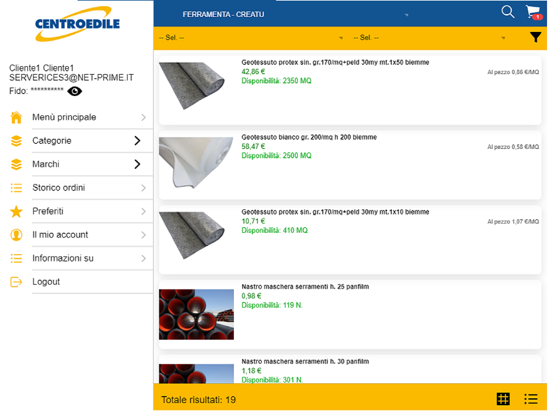Reveal the hidden Fido value with eye icon
Screen dimensions: 552x414
tap(75, 91)
